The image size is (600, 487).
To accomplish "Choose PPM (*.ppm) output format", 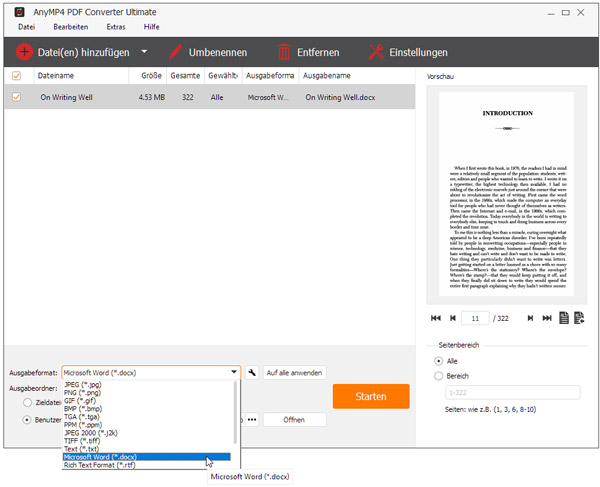I will 83,425.
